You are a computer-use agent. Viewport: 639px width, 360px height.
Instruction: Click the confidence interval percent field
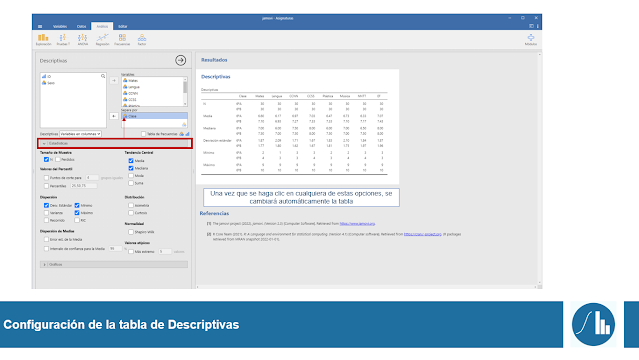[x=115, y=249]
